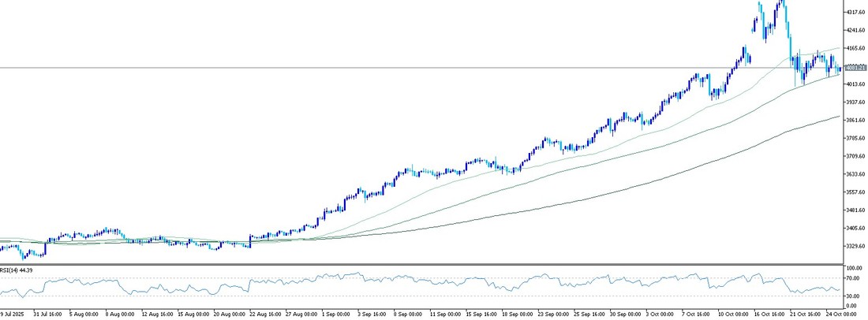Select the 31 Jul 16:00 date label

pyautogui.click(x=46, y=313)
